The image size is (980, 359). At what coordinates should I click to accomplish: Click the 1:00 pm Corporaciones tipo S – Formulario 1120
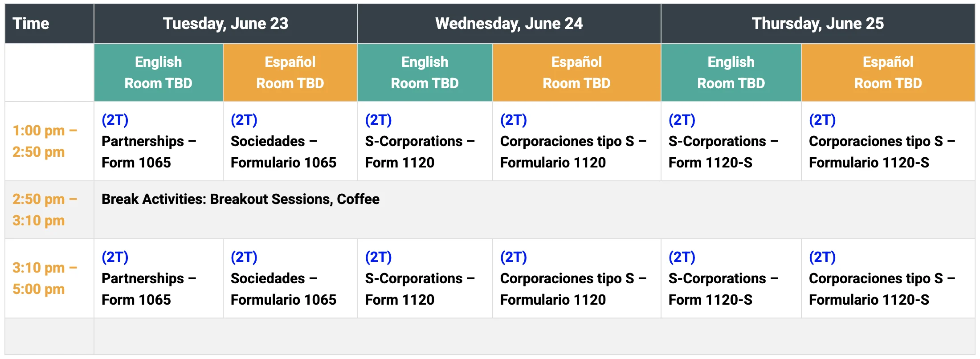tap(573, 151)
